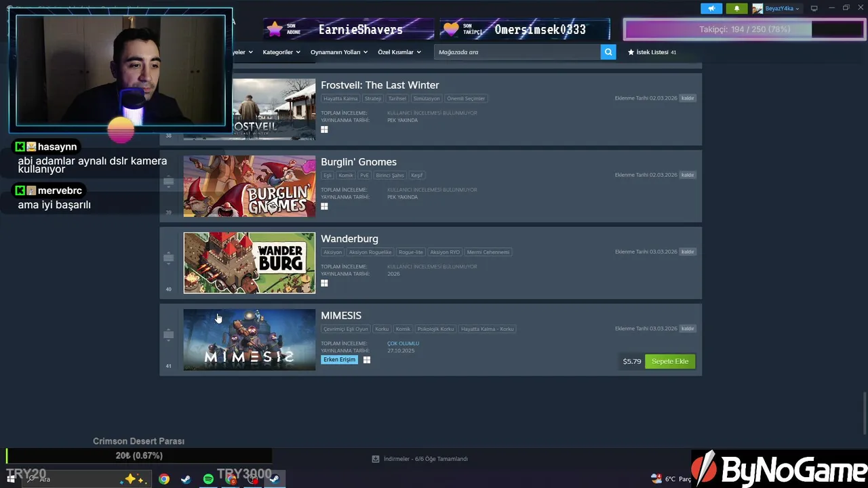The height and width of the screenshot is (488, 868).
Task: Click the blue store search magnifier button
Action: click(608, 52)
